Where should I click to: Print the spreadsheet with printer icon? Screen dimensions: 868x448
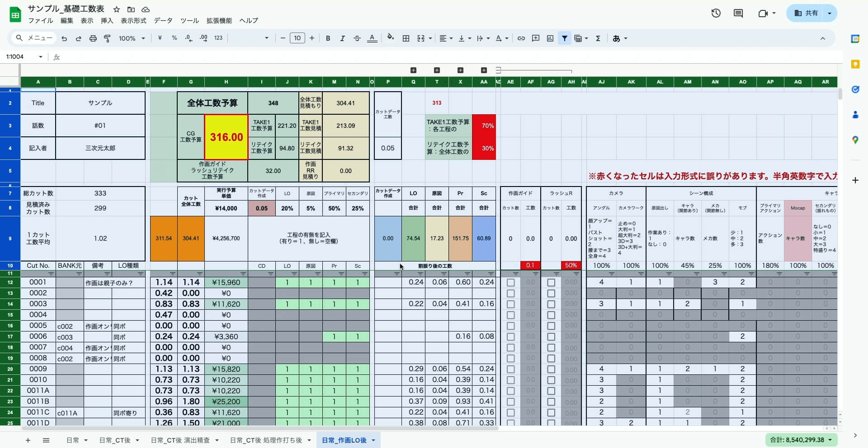click(x=93, y=38)
